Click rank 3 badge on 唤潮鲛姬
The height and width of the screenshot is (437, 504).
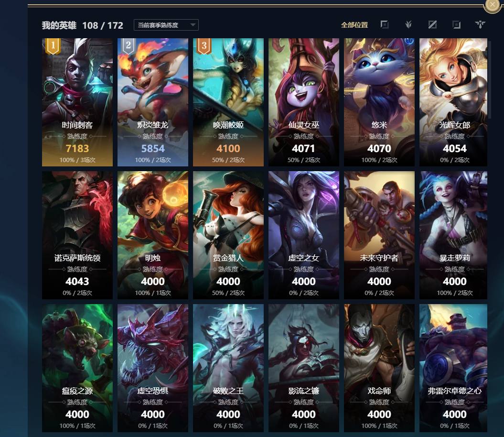[x=204, y=46]
